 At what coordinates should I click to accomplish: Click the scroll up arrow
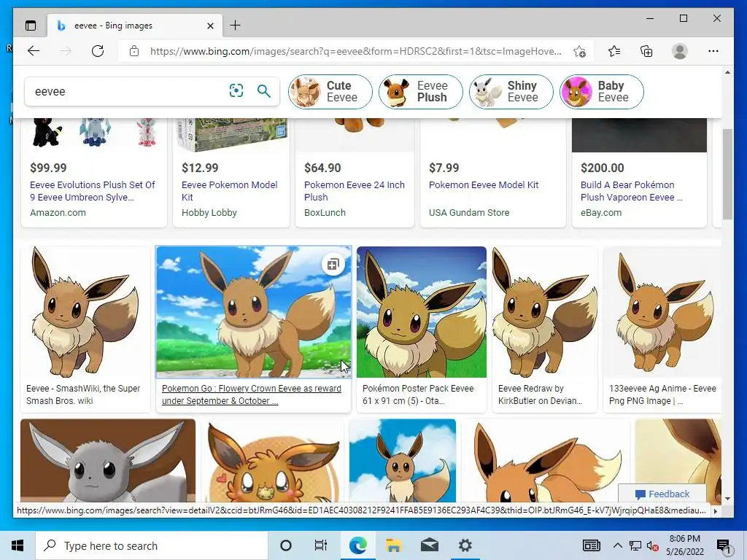[727, 72]
